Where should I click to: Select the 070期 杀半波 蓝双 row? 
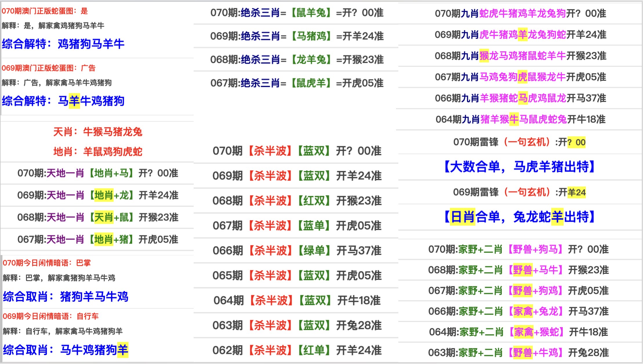pos(297,151)
